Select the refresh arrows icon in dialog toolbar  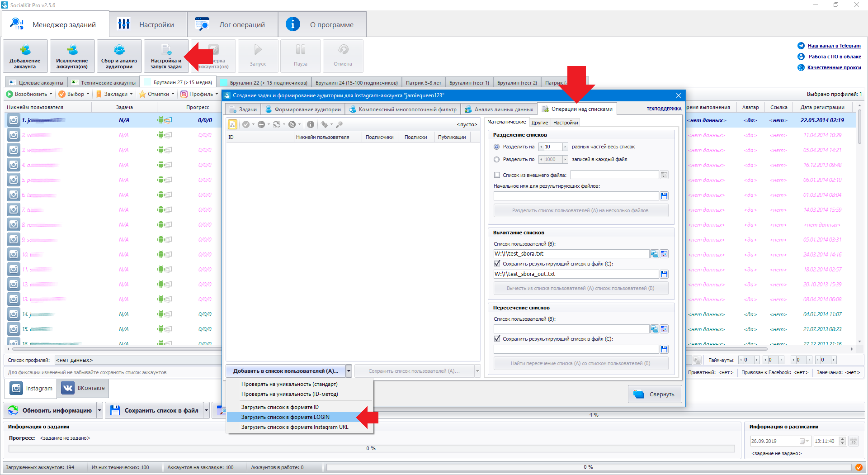[x=277, y=124]
